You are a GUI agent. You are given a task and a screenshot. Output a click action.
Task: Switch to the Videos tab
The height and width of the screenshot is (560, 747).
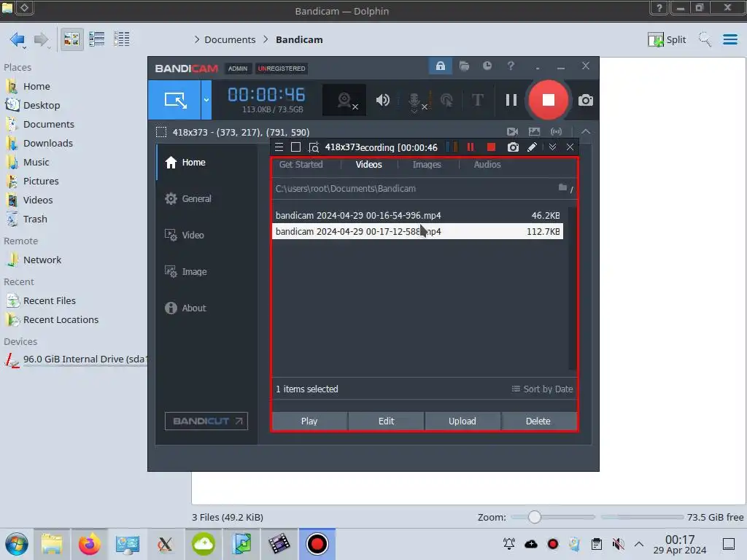pyautogui.click(x=368, y=165)
